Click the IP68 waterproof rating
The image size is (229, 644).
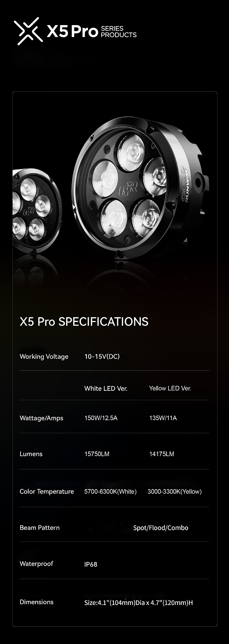pyautogui.click(x=91, y=564)
